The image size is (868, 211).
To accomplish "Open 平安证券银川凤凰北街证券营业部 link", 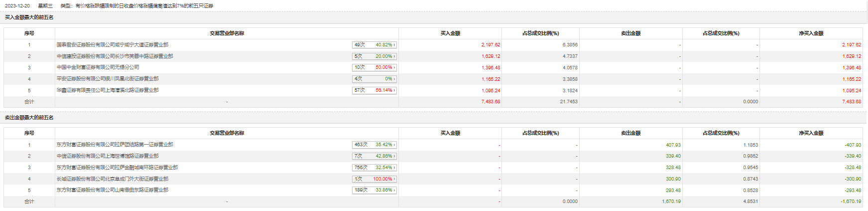I will tap(108, 79).
